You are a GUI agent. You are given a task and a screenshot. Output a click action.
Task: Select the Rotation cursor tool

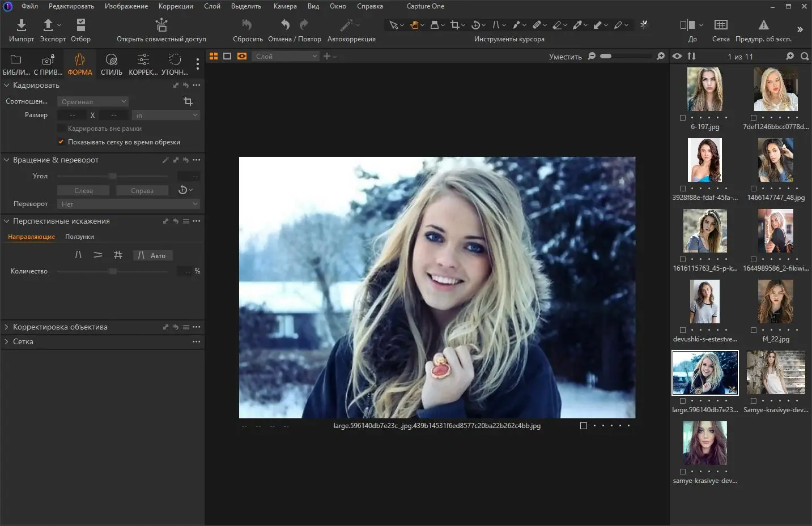(x=476, y=25)
